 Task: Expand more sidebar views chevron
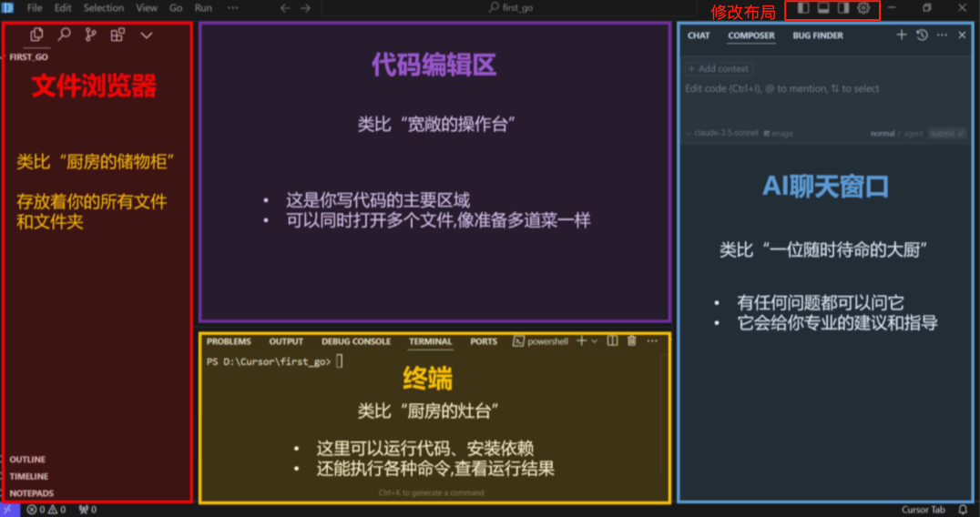(x=147, y=35)
